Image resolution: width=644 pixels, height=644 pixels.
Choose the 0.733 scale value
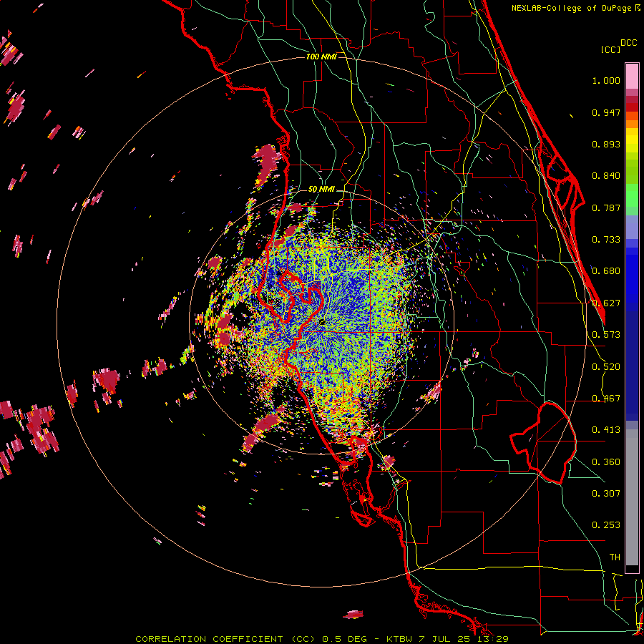click(x=606, y=240)
